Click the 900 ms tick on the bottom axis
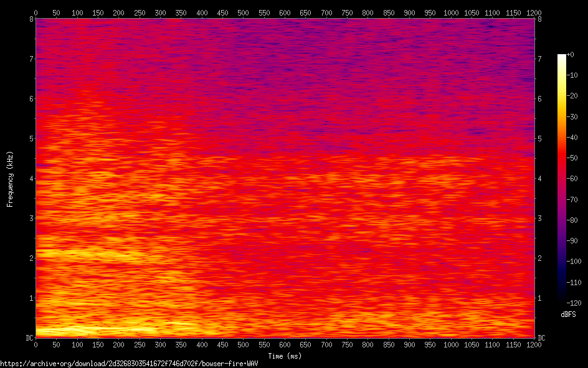This screenshot has width=588, height=368. 409,344
